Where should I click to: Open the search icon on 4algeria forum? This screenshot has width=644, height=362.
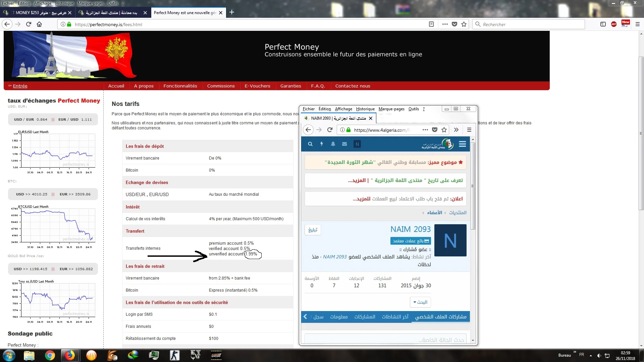(x=310, y=144)
